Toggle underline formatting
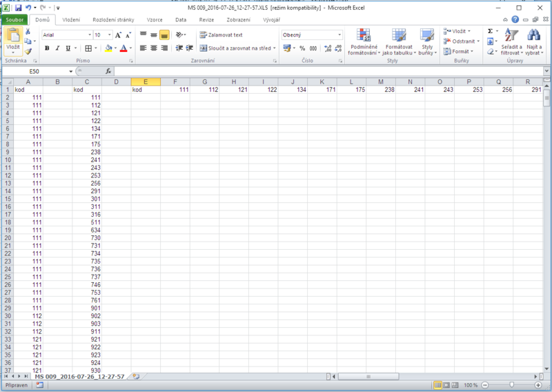The height and width of the screenshot is (392, 552). (x=68, y=48)
